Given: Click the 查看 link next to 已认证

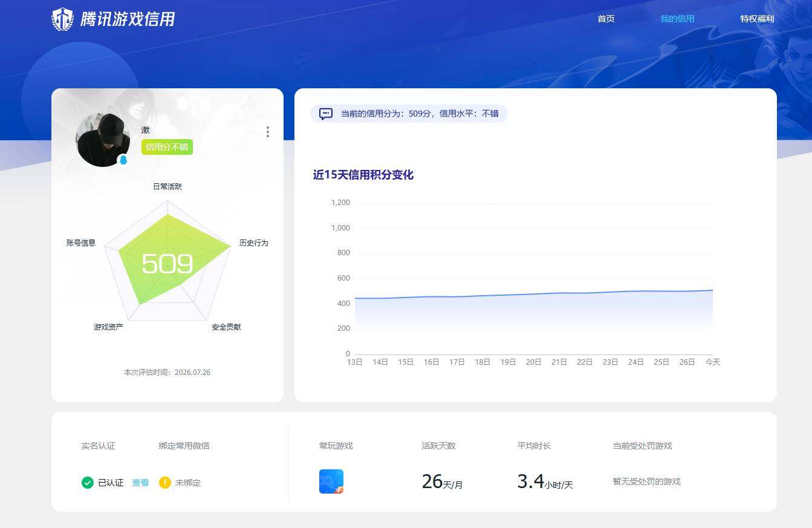Looking at the screenshot, I should [x=140, y=483].
